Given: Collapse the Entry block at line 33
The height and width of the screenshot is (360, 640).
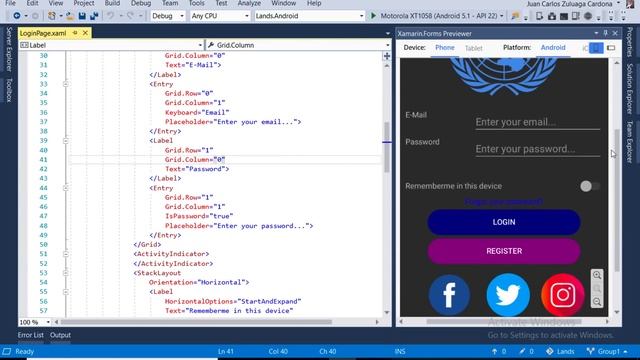Looking at the screenshot, I should tap(66, 84).
